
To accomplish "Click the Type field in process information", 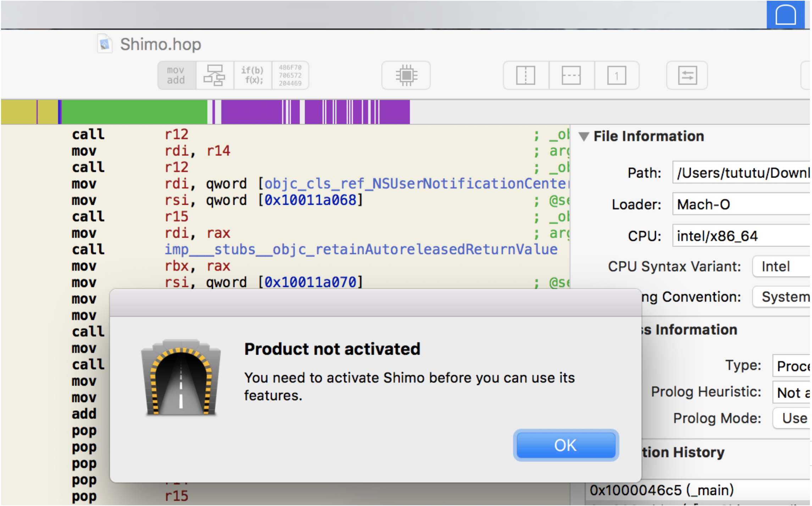I will [x=791, y=366].
